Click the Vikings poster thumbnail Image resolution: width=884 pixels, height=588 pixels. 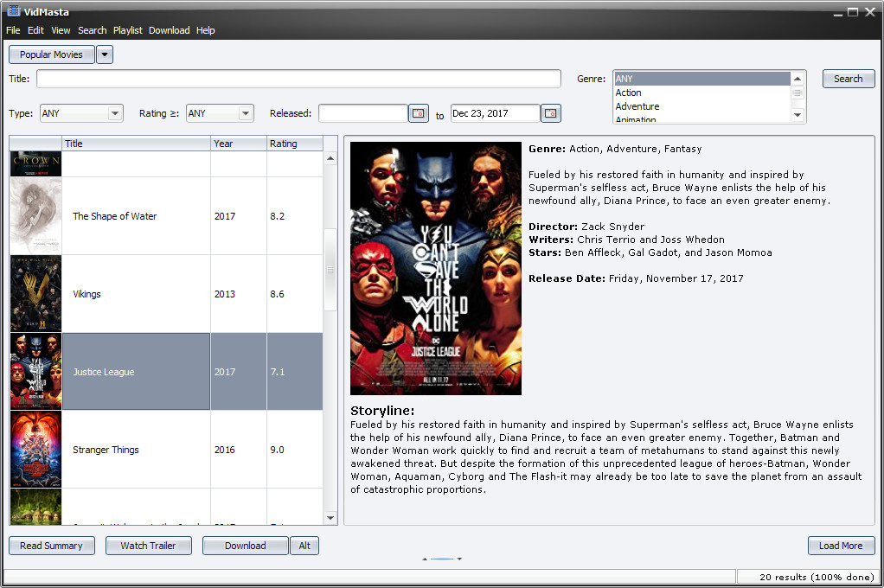tap(35, 294)
